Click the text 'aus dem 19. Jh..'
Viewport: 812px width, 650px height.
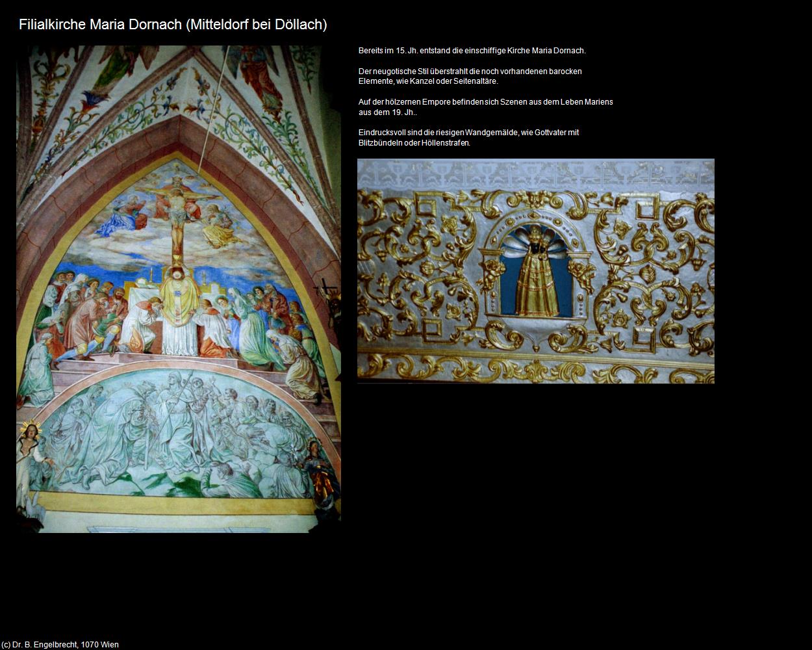click(x=388, y=112)
